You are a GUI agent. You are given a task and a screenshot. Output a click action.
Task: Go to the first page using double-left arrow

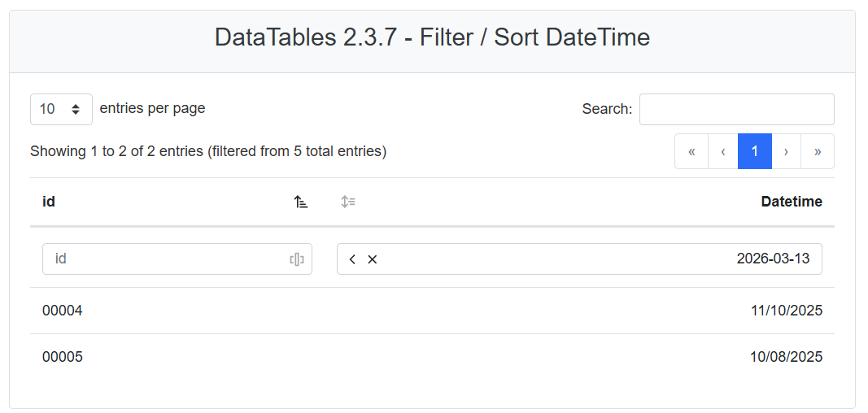coord(691,151)
